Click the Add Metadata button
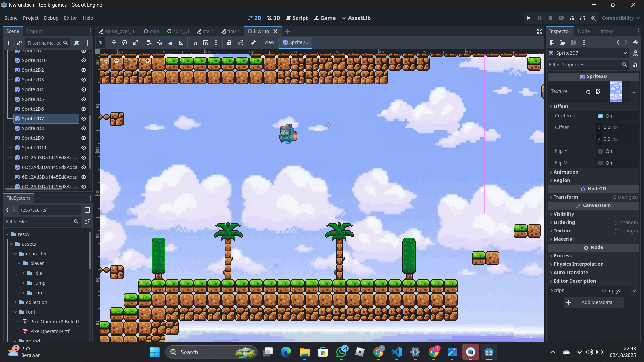This screenshot has width=644, height=362. 593,302
